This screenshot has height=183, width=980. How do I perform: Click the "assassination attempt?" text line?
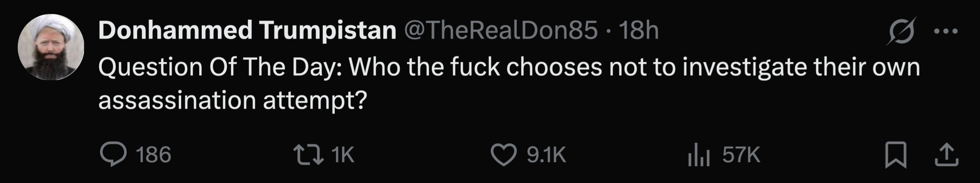tap(232, 100)
